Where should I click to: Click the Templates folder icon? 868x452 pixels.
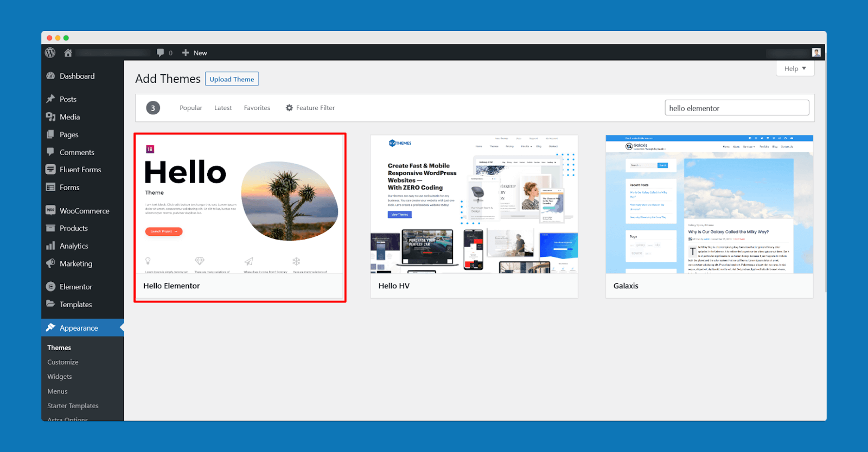tap(50, 304)
